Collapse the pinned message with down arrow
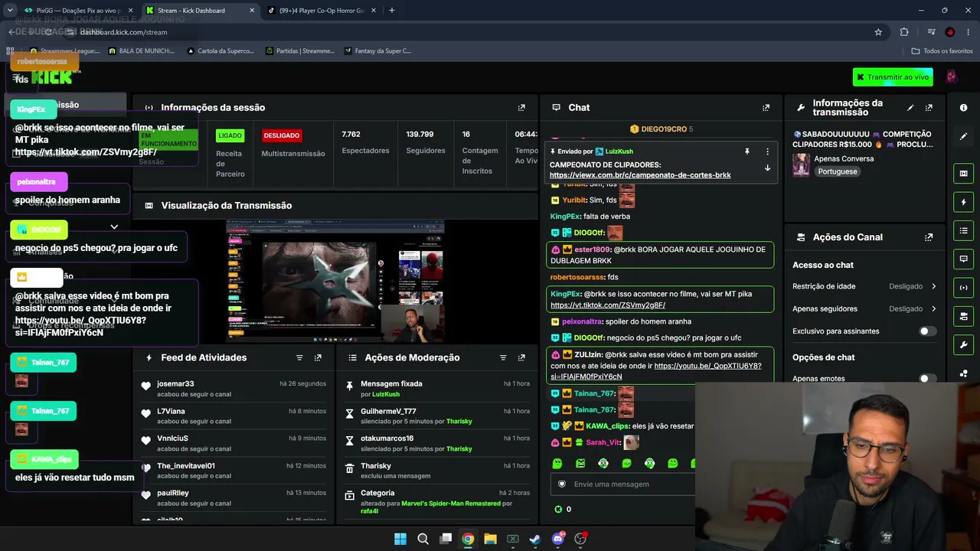Viewport: 980px width, 551px height. (x=767, y=168)
